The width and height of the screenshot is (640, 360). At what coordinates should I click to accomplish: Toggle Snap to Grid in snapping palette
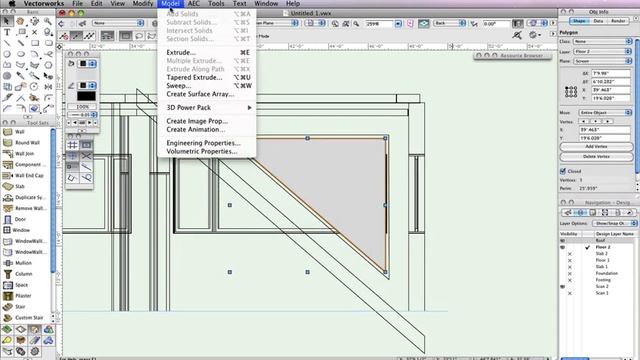pos(72,145)
